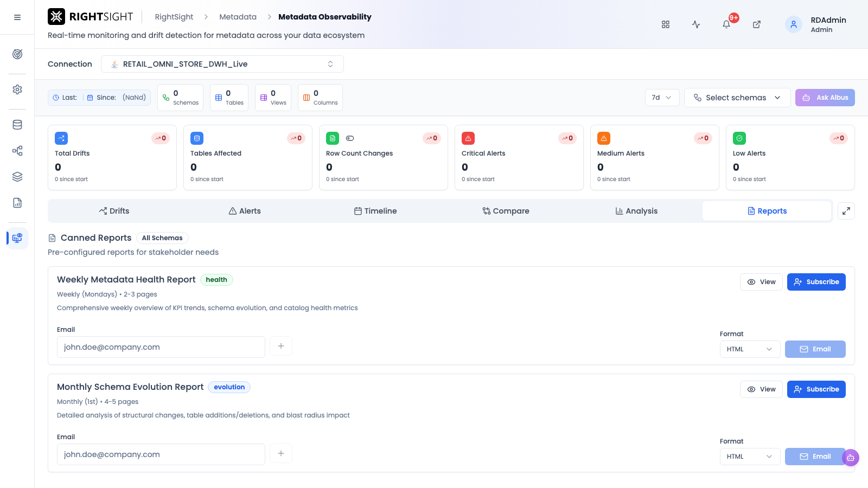Open the external link icon in header

tap(757, 24)
